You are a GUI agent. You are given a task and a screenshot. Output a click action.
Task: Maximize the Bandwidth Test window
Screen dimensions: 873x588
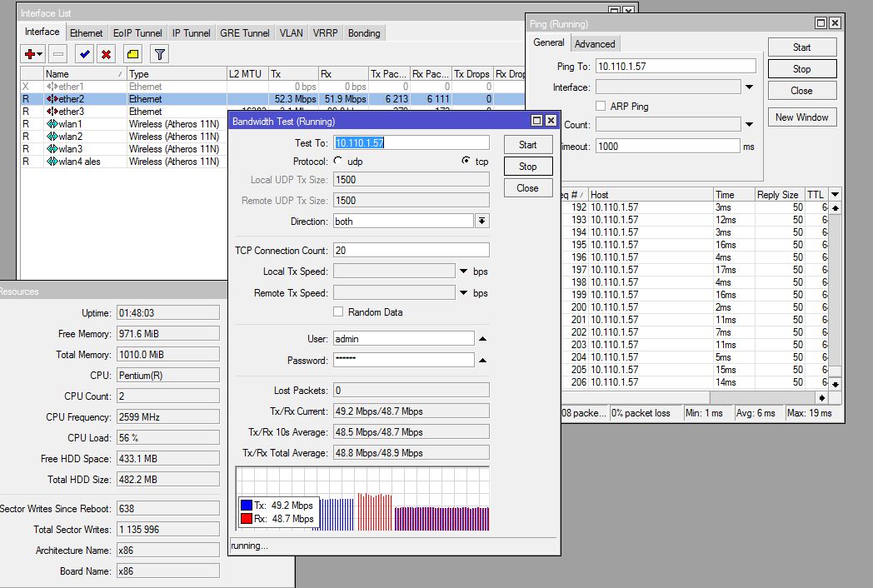pyautogui.click(x=536, y=120)
